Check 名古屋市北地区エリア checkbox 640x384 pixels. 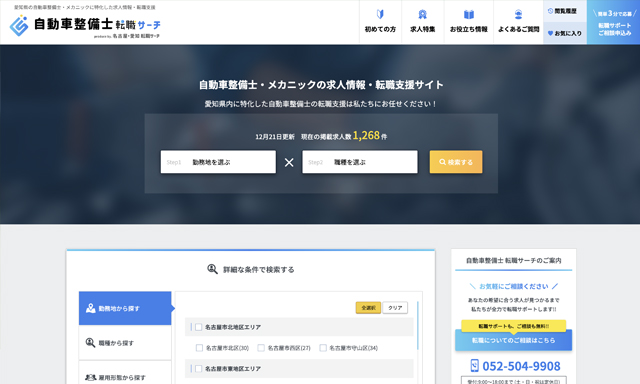(x=199, y=327)
